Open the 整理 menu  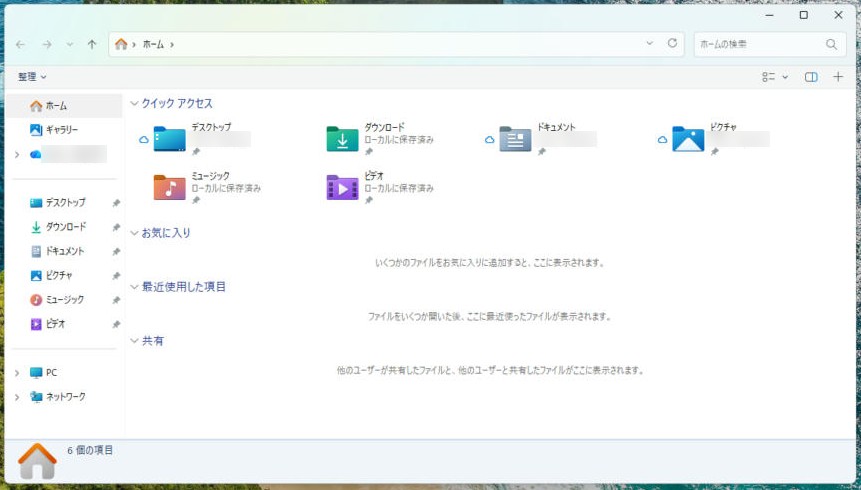[x=32, y=77]
